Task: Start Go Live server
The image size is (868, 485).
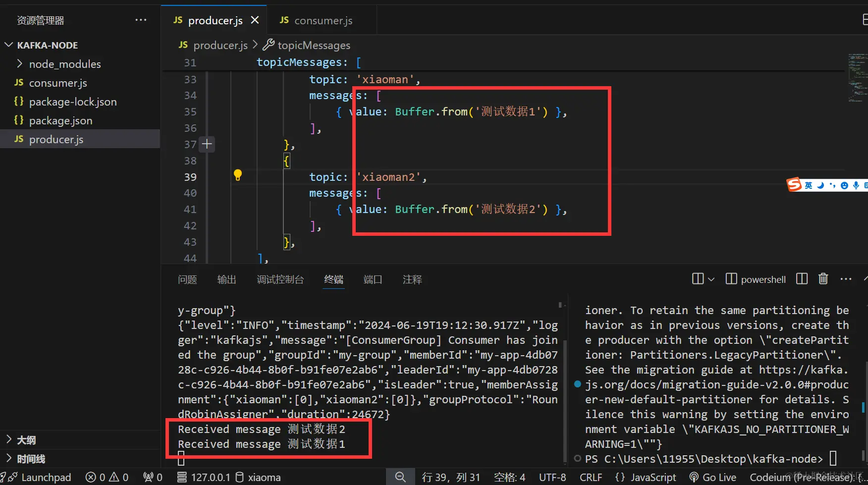Action: pos(713,477)
